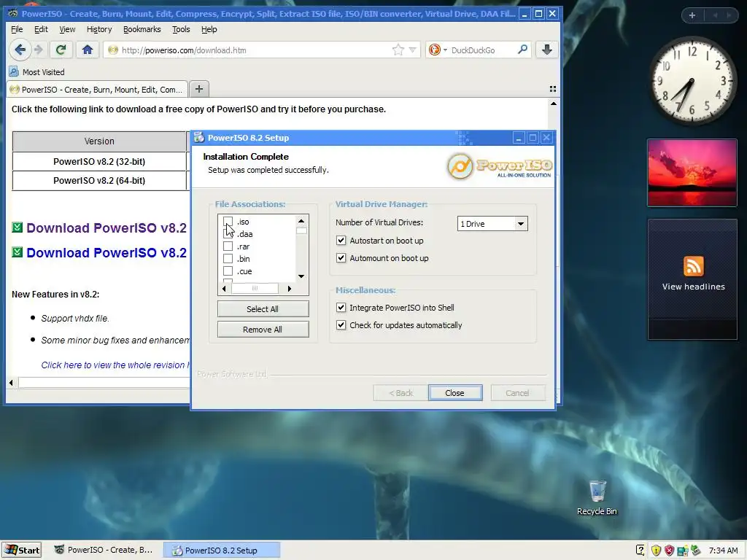Check the .iso file association

click(x=228, y=222)
